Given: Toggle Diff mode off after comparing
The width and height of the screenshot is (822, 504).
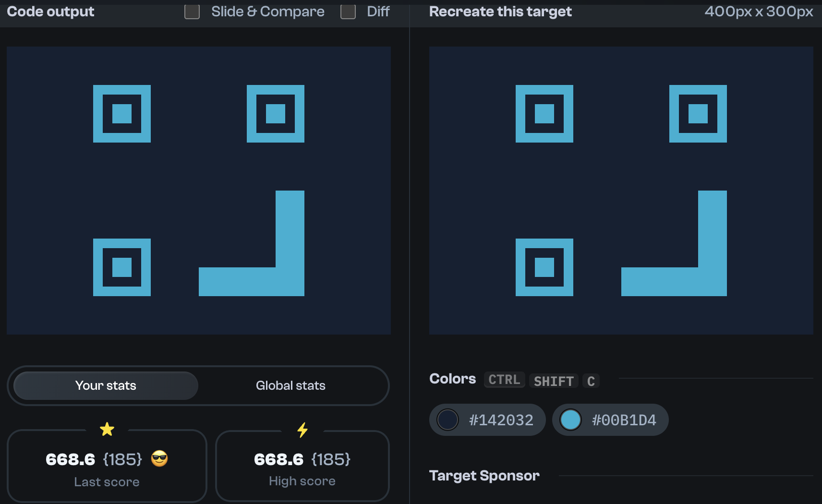Looking at the screenshot, I should pos(347,12).
